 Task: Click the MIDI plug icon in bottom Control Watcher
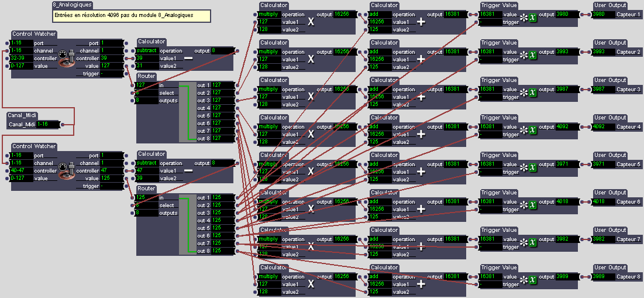tap(68, 170)
